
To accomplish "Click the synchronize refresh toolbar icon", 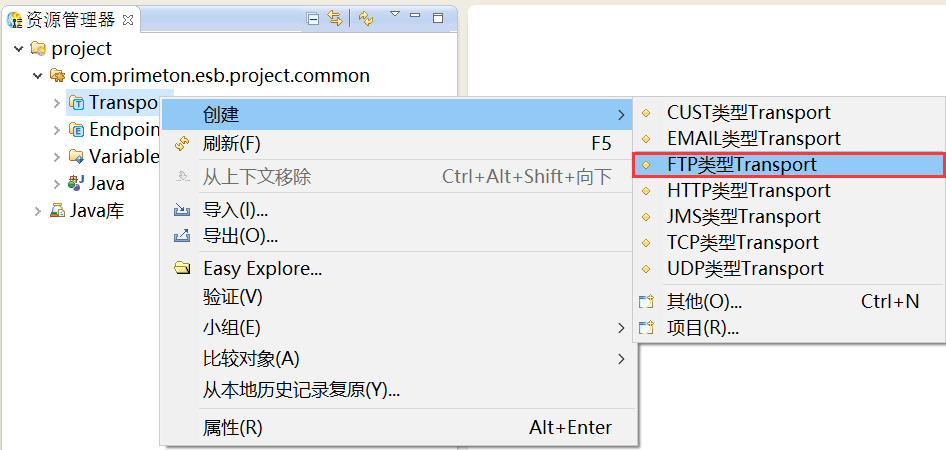I will [366, 19].
